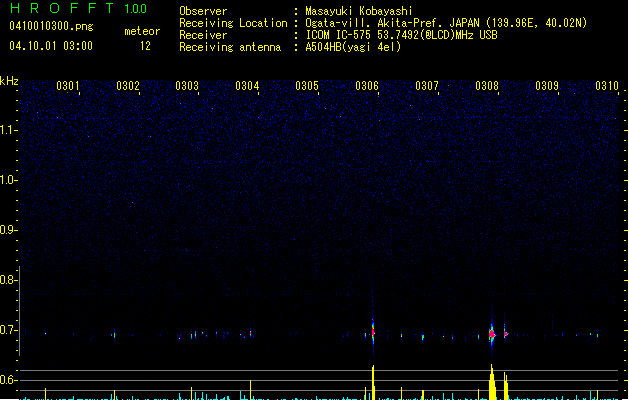
Task: Click the tall yellow intensity peak near 0306
Action: pyautogui.click(x=373, y=382)
